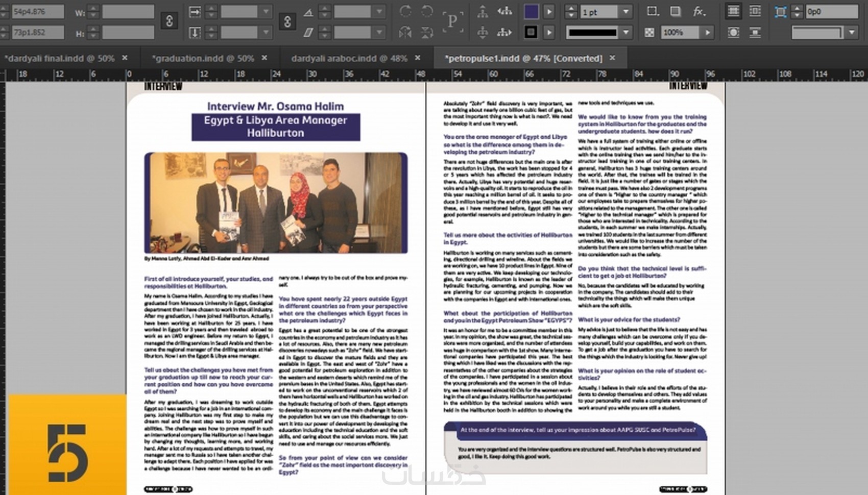
Task: Click the Shear Angle icon
Action: (308, 33)
